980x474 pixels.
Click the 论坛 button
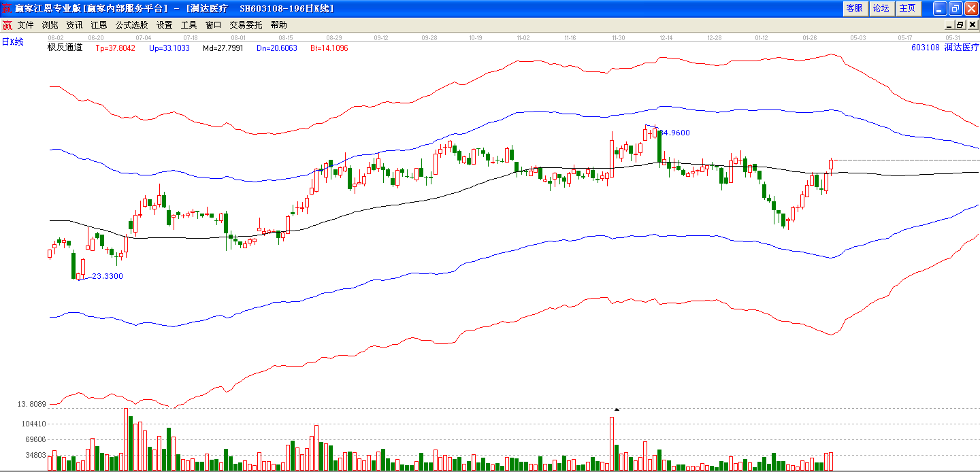tap(881, 8)
